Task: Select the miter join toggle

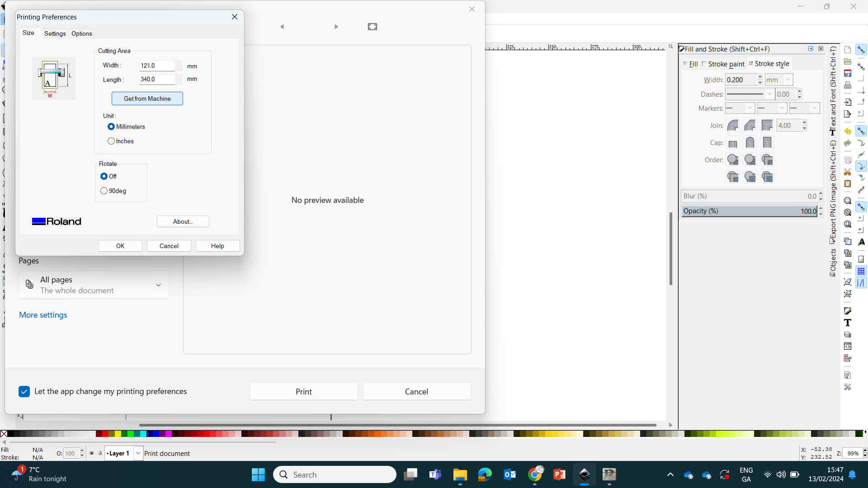Action: coord(767,125)
